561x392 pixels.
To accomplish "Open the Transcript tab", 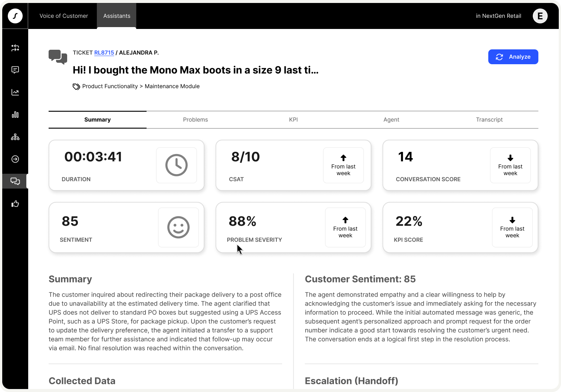I will coord(489,120).
